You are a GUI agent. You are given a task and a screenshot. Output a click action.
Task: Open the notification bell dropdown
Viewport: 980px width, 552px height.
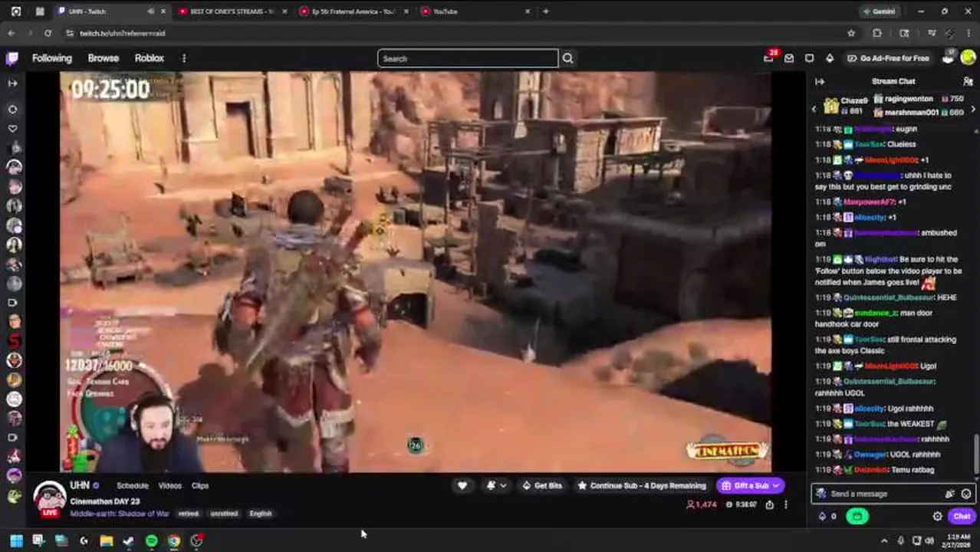click(x=496, y=485)
